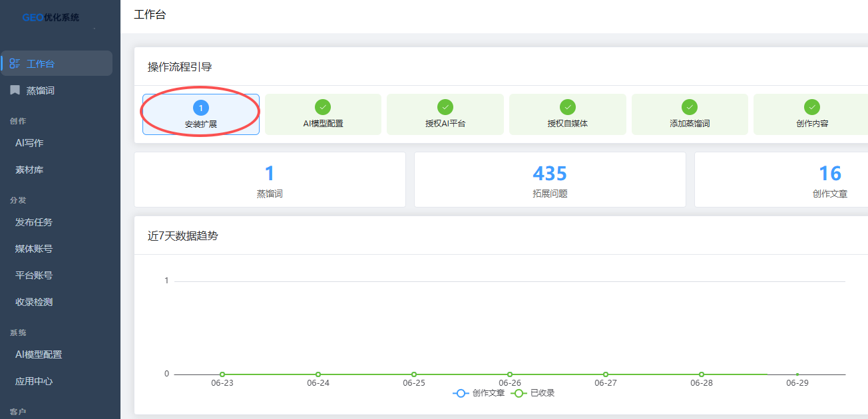Click the 06-26 data point on chart
The width and height of the screenshot is (868, 419).
point(510,374)
